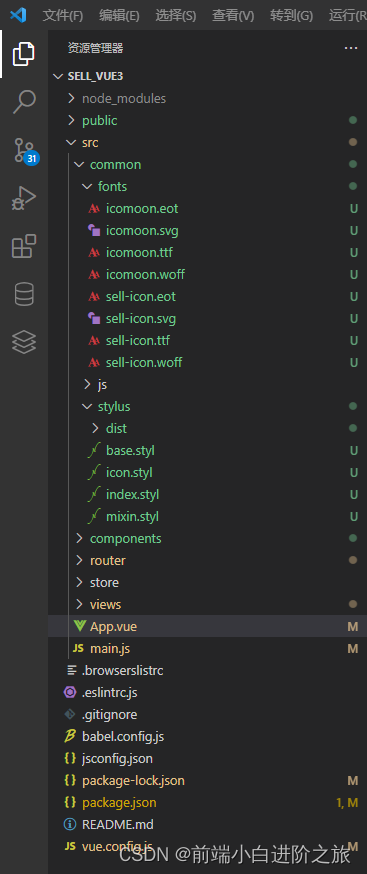
Task: Open the 转到(G) menu
Action: tap(291, 15)
